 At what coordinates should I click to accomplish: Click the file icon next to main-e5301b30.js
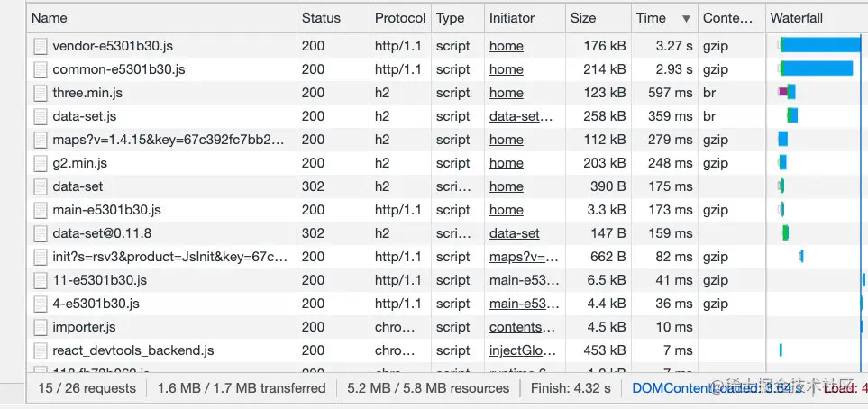coord(40,210)
